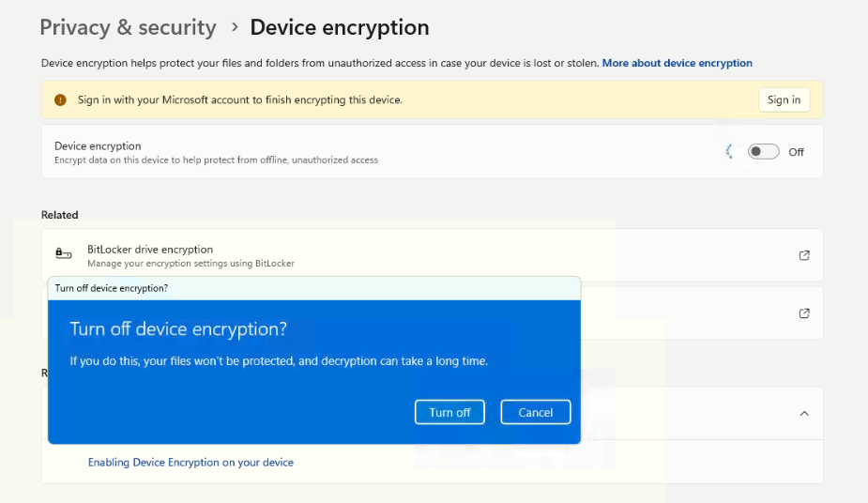
Task: Dismiss the dialog with Cancel
Action: click(x=535, y=412)
